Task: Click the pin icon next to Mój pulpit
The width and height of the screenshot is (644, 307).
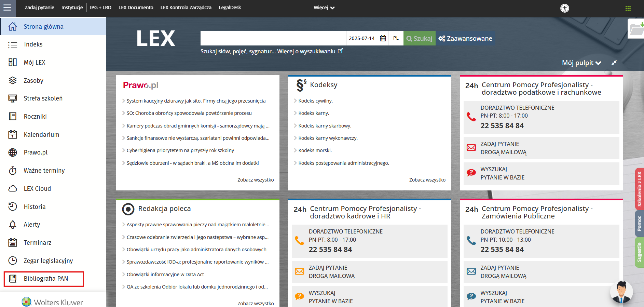Action: coord(614,63)
